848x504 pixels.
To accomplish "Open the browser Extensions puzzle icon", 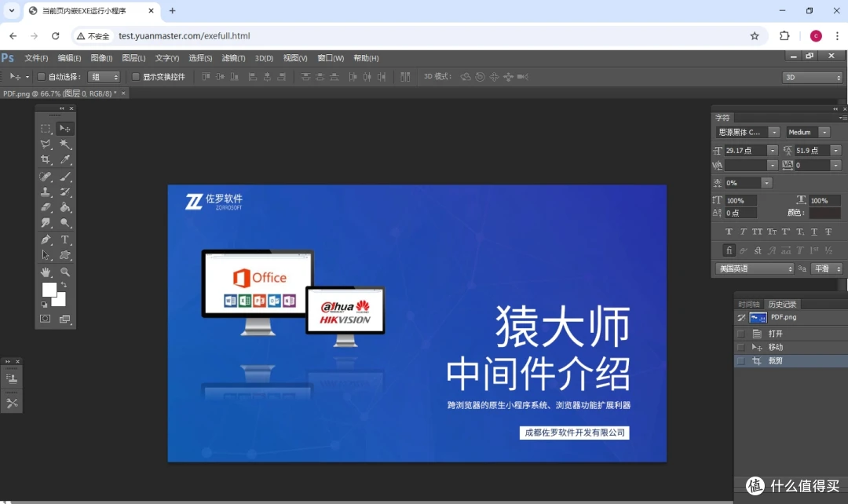I will (784, 35).
